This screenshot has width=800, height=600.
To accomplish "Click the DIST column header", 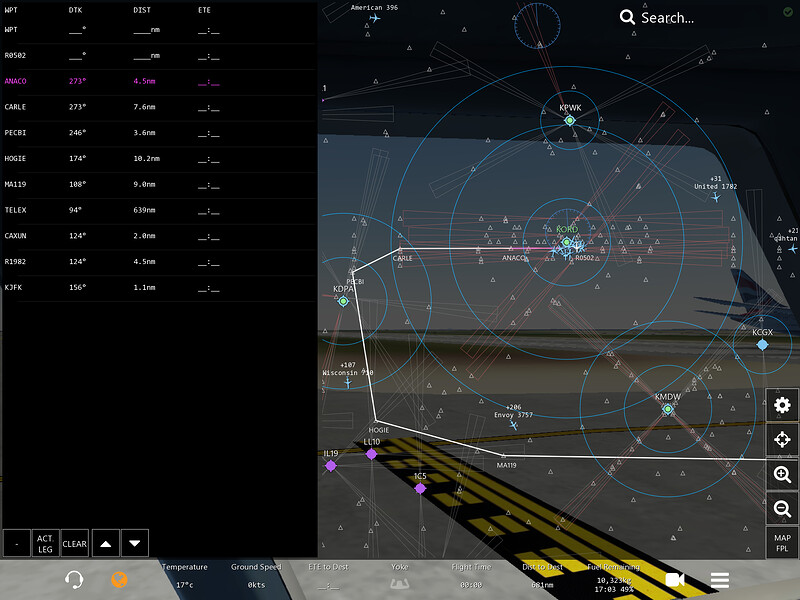I will click(x=142, y=10).
